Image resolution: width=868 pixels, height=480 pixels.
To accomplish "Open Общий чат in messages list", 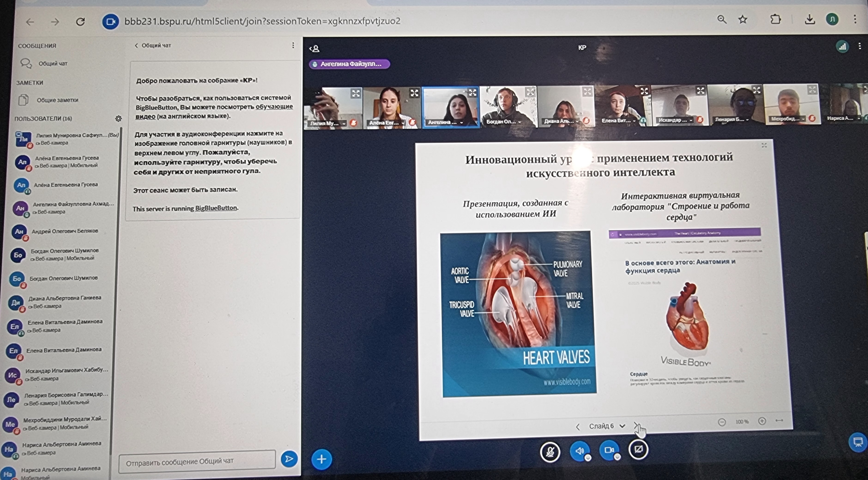I will (52, 63).
